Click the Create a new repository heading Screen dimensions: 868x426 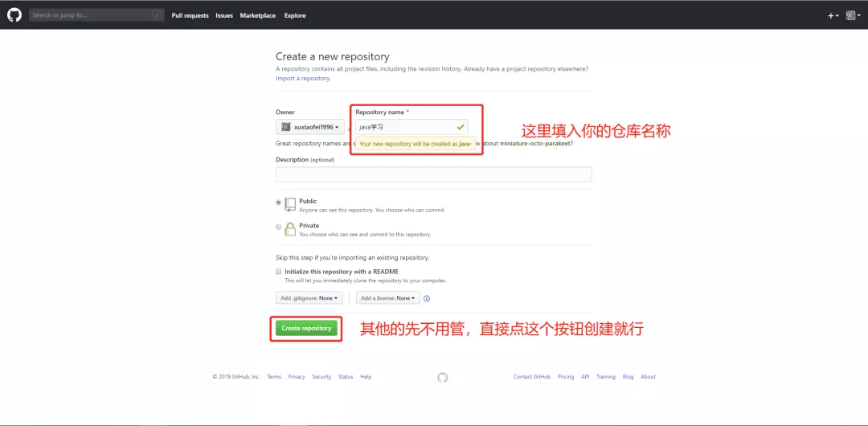point(333,56)
